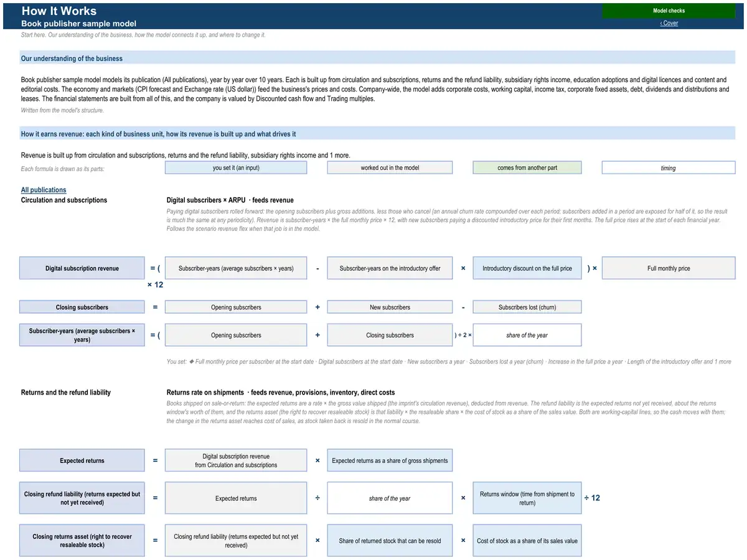Click the New subscribers cell
This screenshot has height=560, width=747.
point(390,307)
